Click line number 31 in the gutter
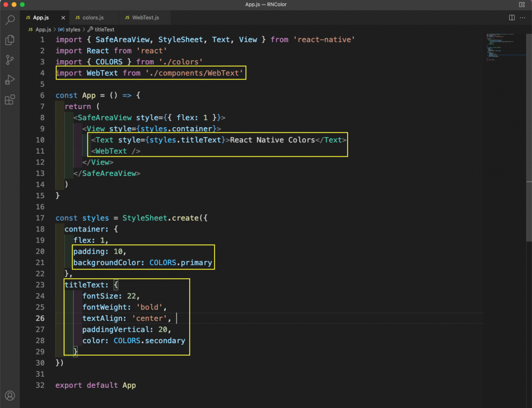Viewport: 532px width, 408px height. click(x=40, y=374)
